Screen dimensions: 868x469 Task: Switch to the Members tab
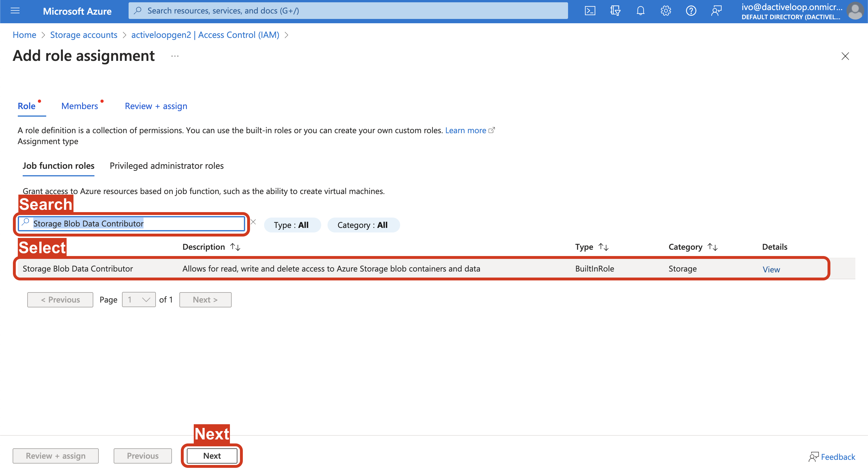click(80, 106)
